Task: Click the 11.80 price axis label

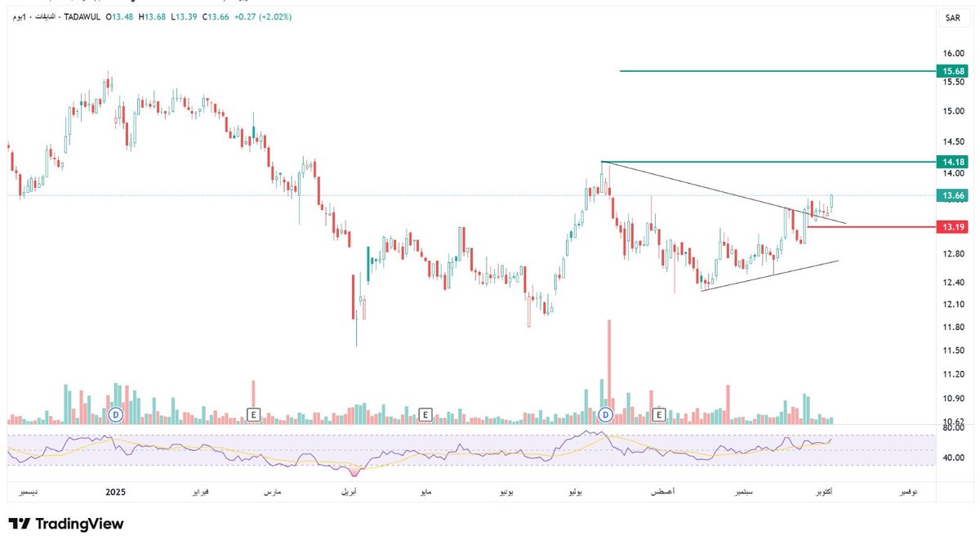Action: click(x=954, y=328)
